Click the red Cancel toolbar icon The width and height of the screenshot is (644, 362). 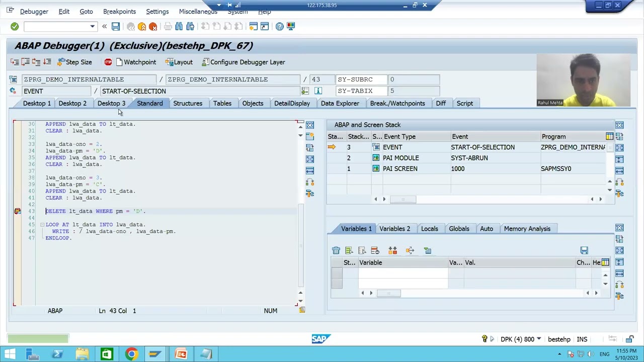[x=153, y=26]
